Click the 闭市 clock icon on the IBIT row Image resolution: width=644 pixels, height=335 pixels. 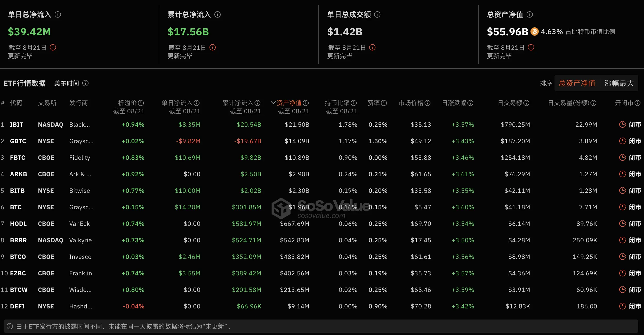pos(623,124)
